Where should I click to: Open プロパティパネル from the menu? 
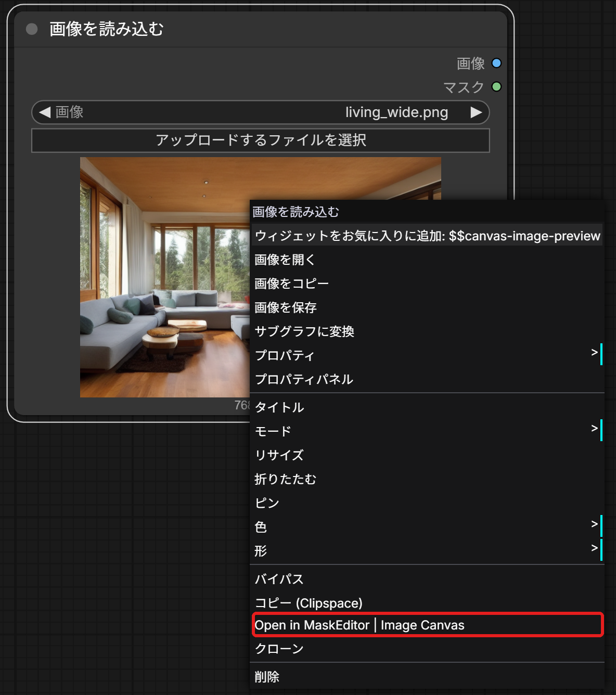point(427,379)
